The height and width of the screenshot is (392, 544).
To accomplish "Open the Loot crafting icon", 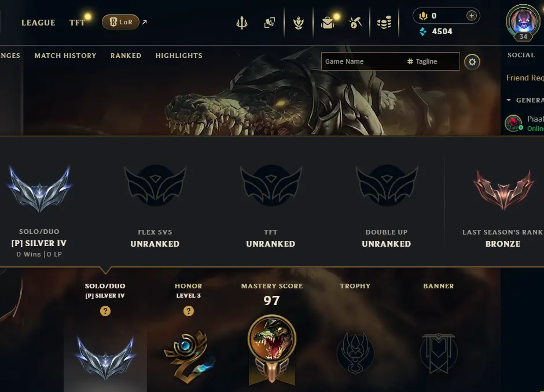I will [x=299, y=23].
